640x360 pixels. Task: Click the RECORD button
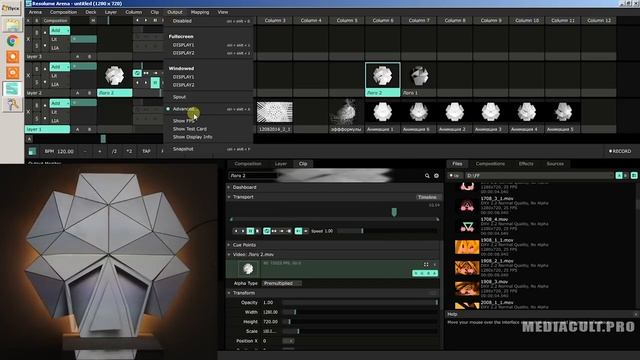click(620, 151)
